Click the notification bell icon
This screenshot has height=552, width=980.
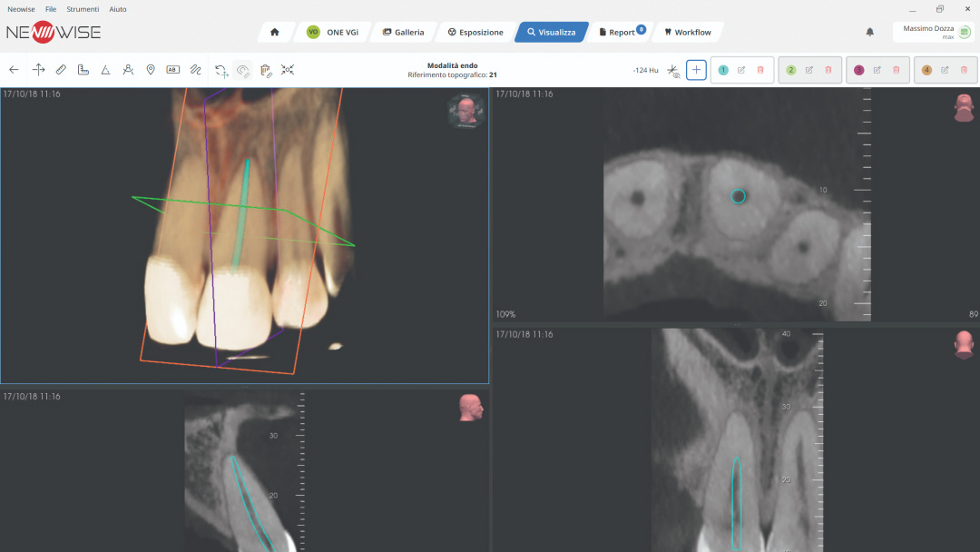click(x=870, y=32)
